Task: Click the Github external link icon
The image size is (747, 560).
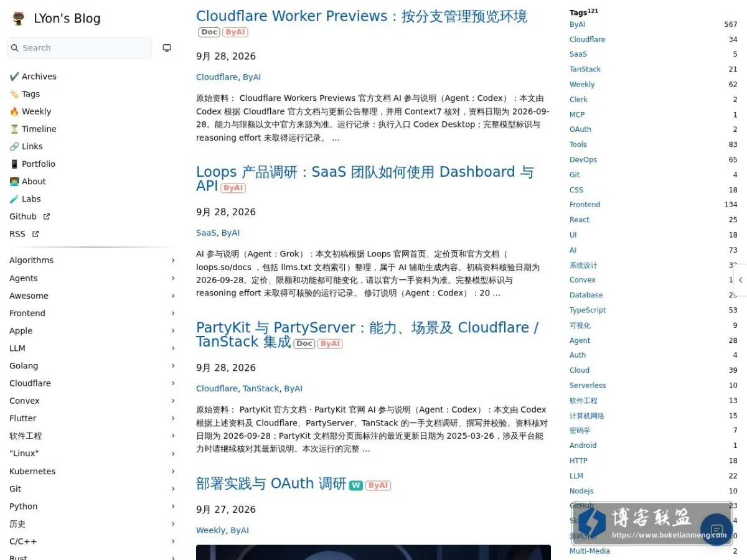Action: (x=47, y=217)
